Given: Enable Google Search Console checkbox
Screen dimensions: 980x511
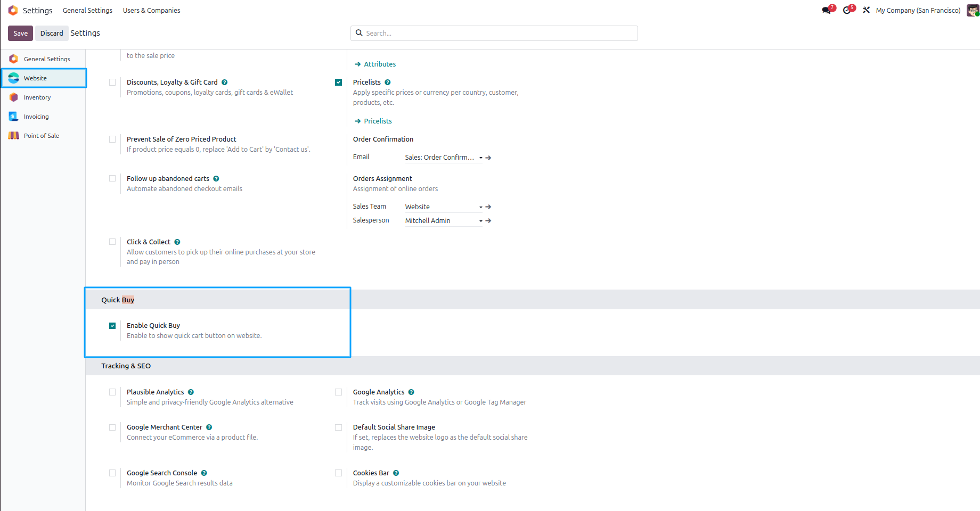Looking at the screenshot, I should (x=112, y=473).
